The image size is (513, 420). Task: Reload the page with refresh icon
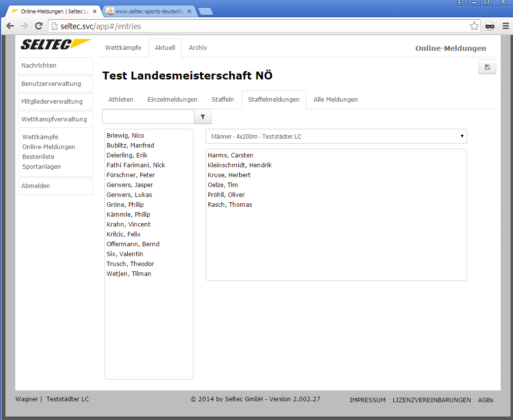[39, 26]
